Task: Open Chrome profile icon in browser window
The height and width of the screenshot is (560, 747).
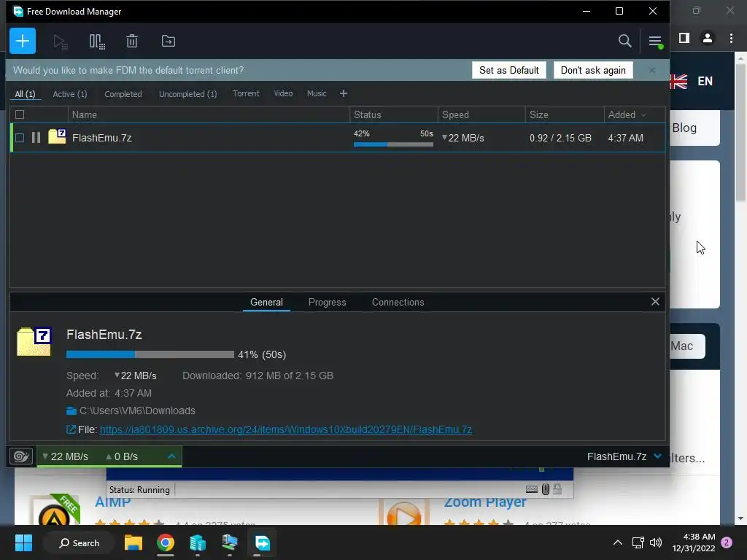Action: (708, 38)
